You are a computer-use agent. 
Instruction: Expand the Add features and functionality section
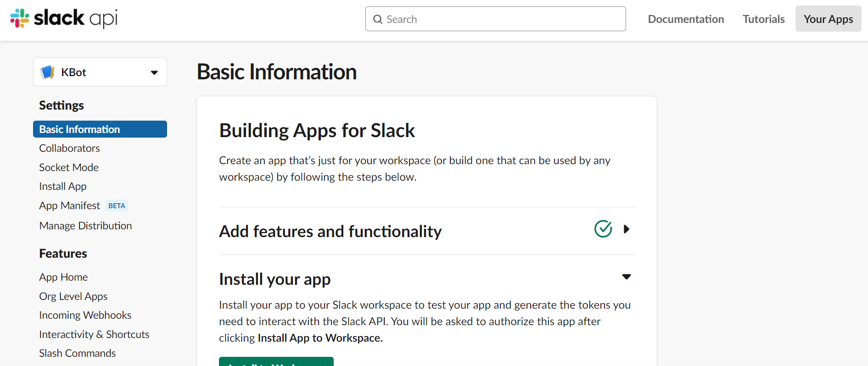click(x=627, y=229)
